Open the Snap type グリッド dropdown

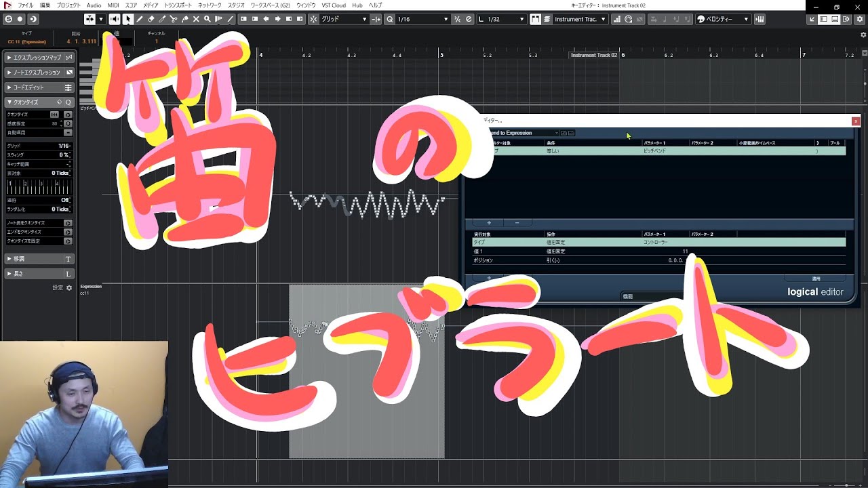coord(344,19)
